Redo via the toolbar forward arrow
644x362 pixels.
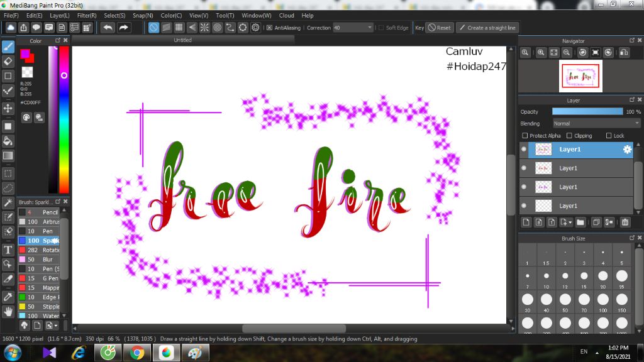pos(123,28)
